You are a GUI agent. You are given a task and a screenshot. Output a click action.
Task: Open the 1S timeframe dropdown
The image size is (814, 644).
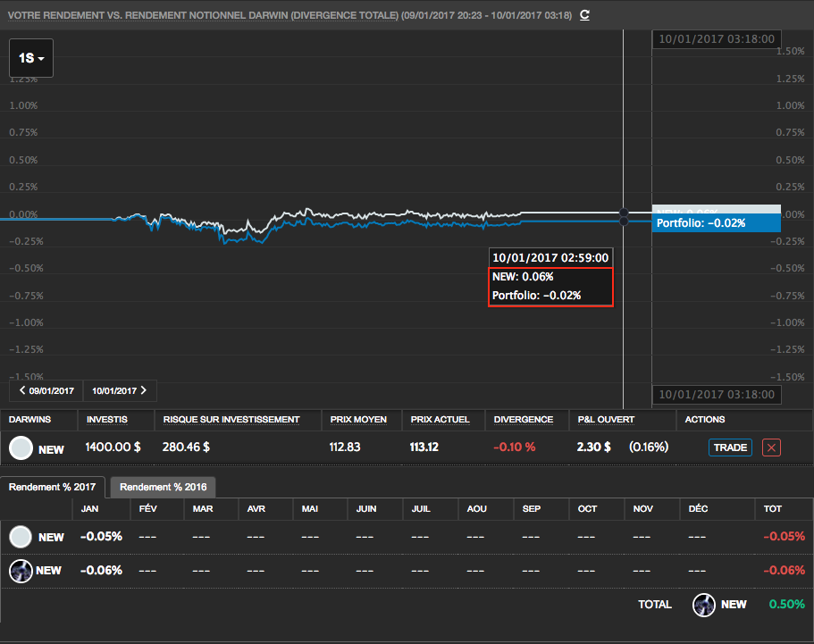click(x=31, y=58)
